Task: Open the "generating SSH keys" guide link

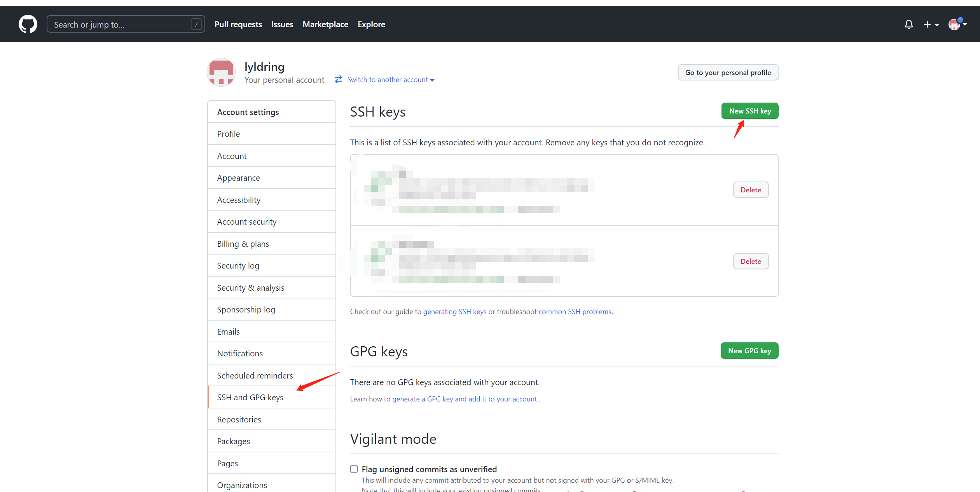Action: (454, 311)
